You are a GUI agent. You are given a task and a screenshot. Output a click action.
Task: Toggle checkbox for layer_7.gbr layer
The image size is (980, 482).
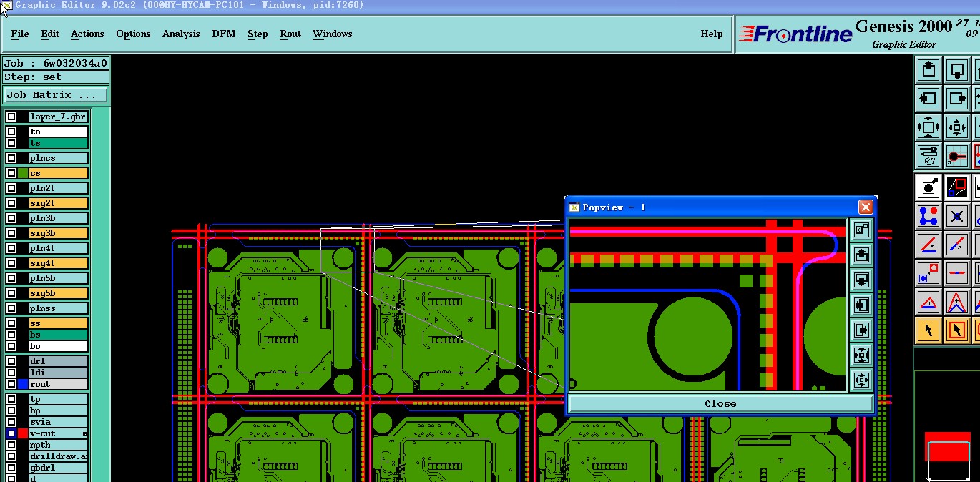coord(11,117)
